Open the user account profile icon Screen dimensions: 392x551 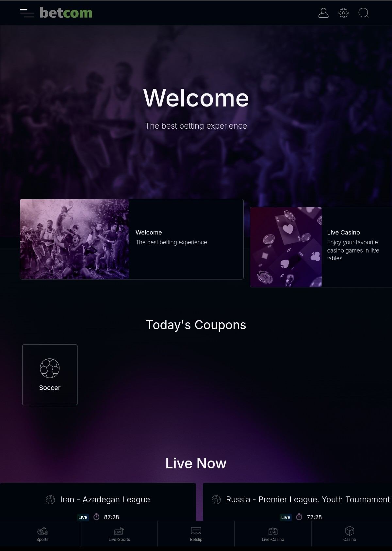tap(323, 13)
